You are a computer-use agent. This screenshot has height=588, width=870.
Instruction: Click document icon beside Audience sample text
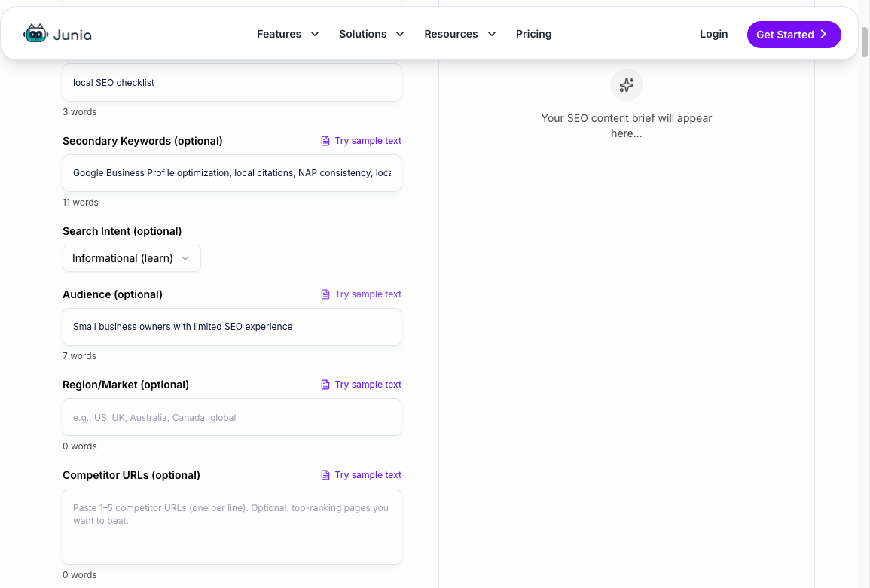(x=325, y=294)
